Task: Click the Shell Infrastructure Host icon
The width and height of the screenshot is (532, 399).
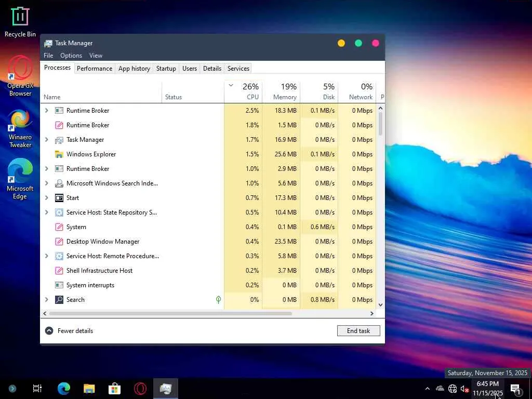Action: click(x=59, y=271)
